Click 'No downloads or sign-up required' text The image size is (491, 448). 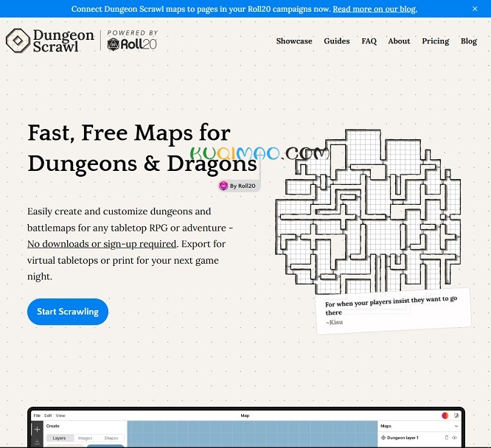point(102,244)
